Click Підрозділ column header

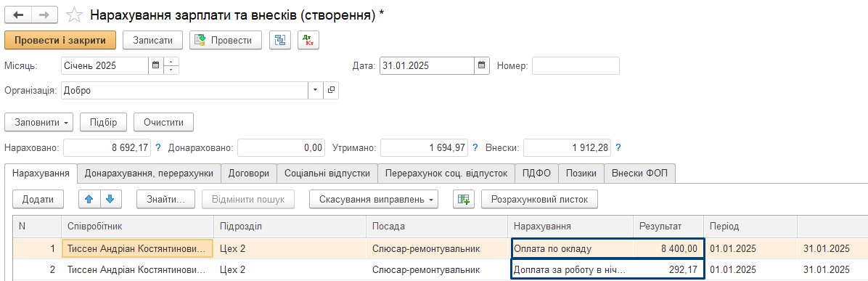point(290,227)
